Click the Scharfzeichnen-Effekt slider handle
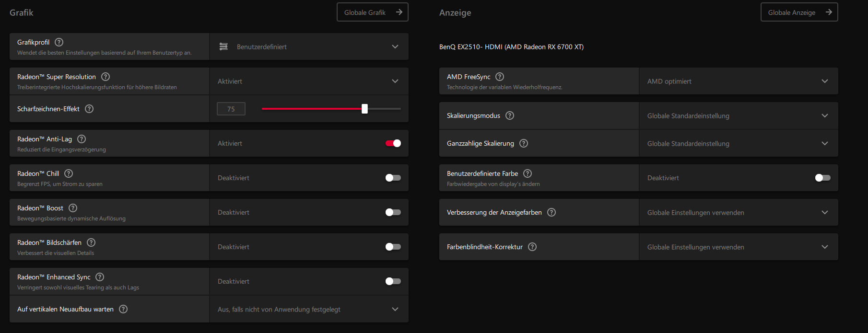 364,109
